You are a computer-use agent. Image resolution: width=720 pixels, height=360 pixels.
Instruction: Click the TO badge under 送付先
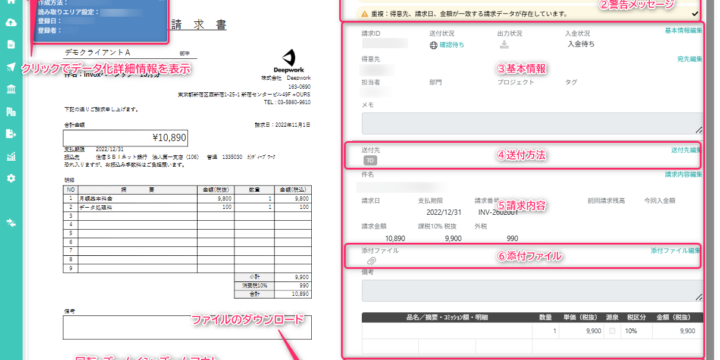(x=371, y=160)
